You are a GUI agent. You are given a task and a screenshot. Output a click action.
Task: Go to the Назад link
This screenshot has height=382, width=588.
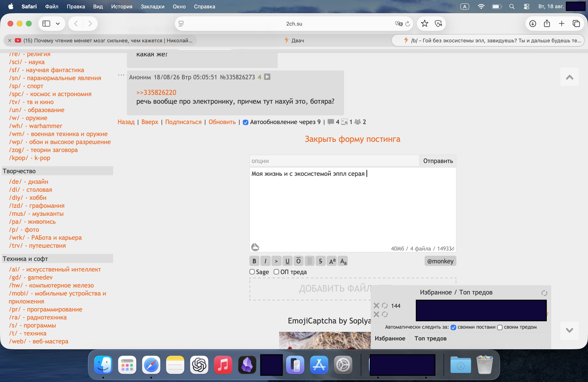point(126,122)
